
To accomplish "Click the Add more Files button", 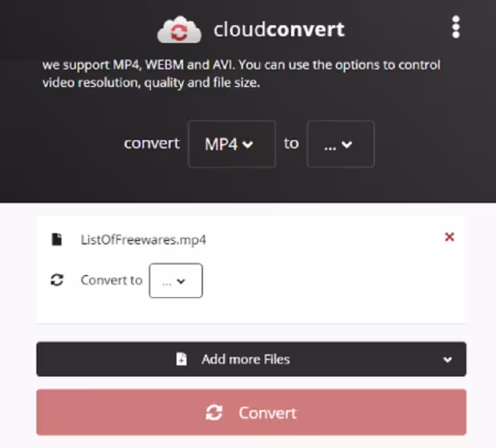I will click(251, 359).
